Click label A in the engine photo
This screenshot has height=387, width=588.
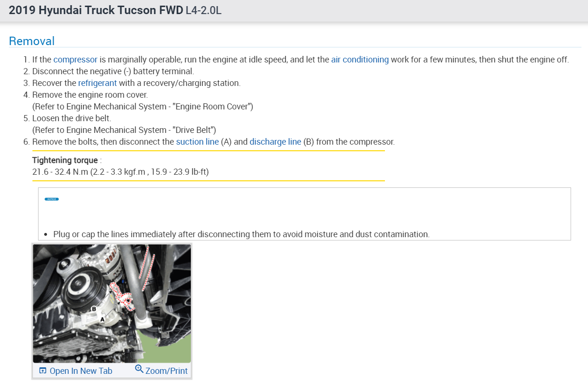point(102,319)
